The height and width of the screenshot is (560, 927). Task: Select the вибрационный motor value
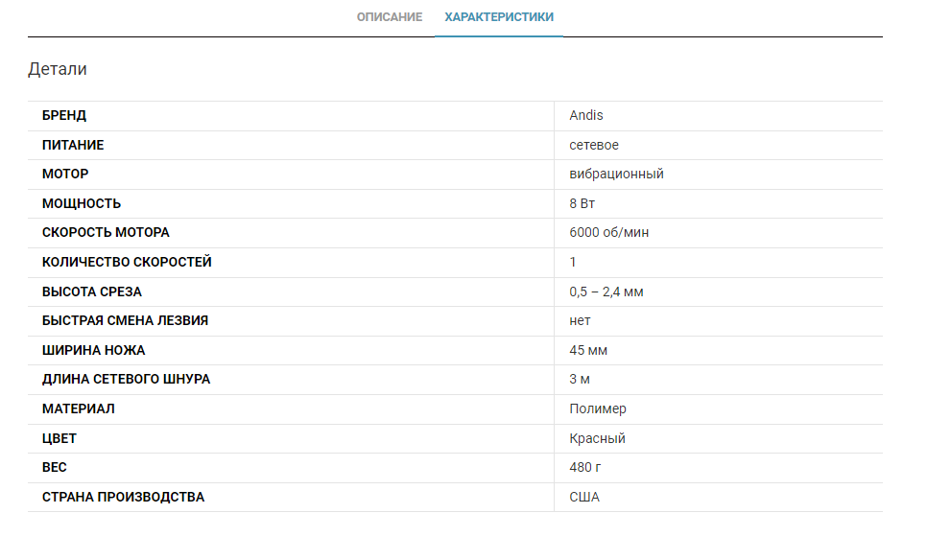[616, 175]
